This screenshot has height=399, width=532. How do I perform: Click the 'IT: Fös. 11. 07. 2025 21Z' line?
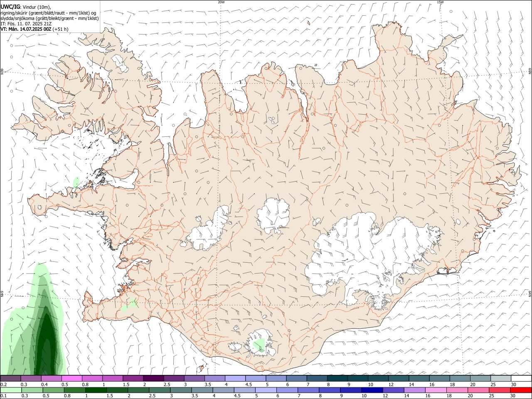(26, 24)
